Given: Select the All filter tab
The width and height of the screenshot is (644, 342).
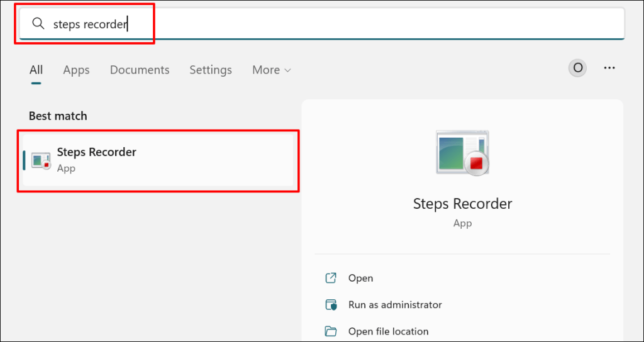Looking at the screenshot, I should click(x=36, y=70).
